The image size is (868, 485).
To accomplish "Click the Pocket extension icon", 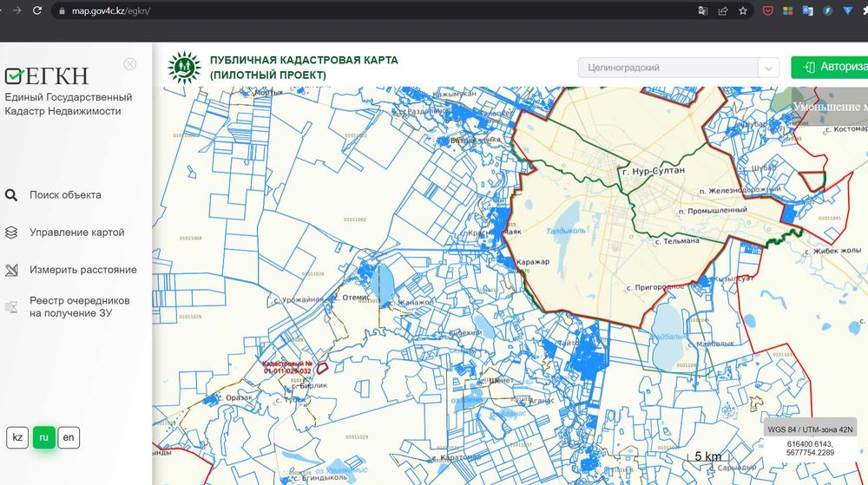I will coord(768,11).
